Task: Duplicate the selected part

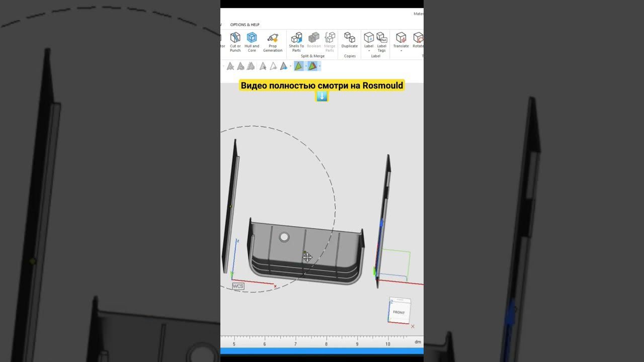Action: (x=349, y=40)
